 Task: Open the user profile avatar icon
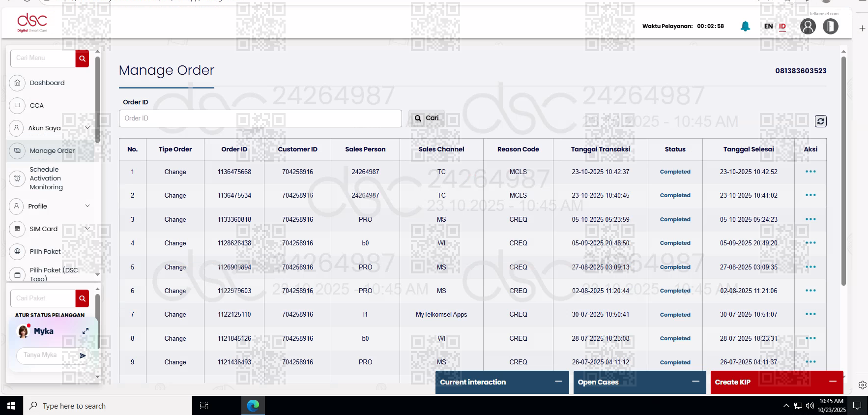coord(808,26)
